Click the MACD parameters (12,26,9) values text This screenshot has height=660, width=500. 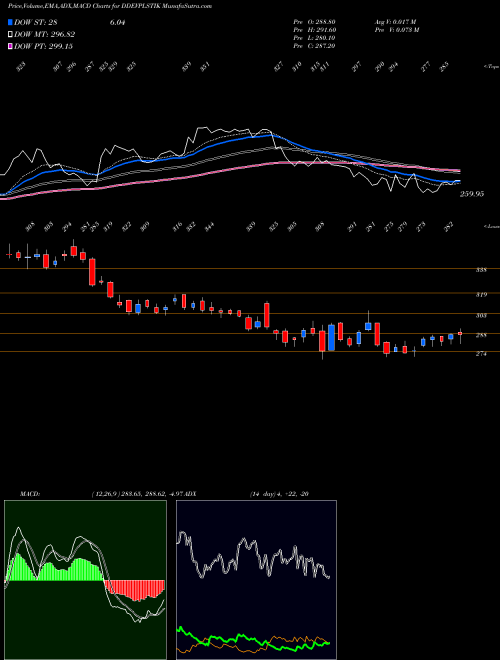(x=138, y=494)
